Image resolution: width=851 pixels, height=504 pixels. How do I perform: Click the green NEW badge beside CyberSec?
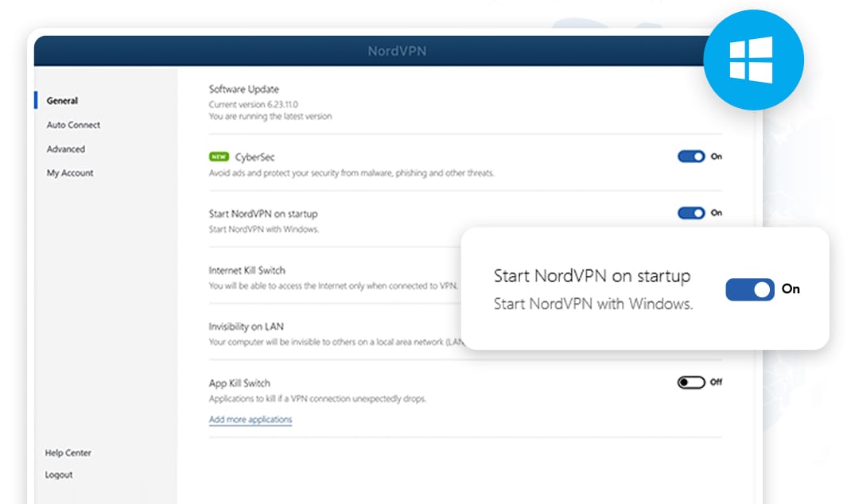pos(219,157)
